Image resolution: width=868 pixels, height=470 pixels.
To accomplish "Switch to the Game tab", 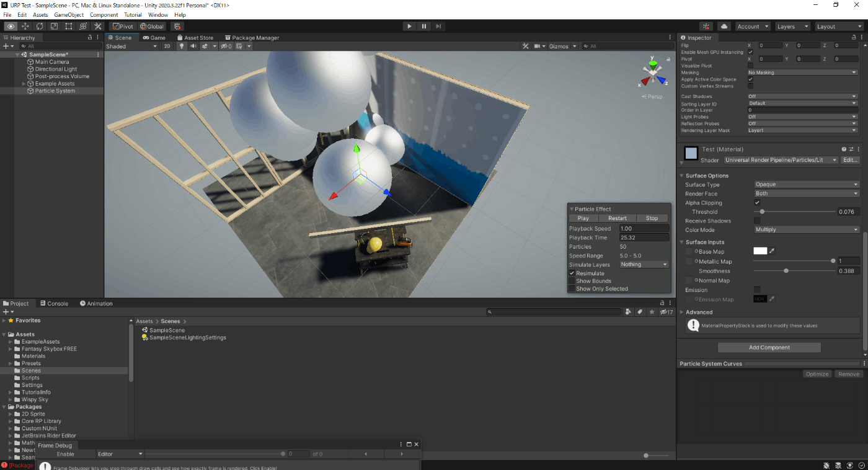I will [x=154, y=38].
